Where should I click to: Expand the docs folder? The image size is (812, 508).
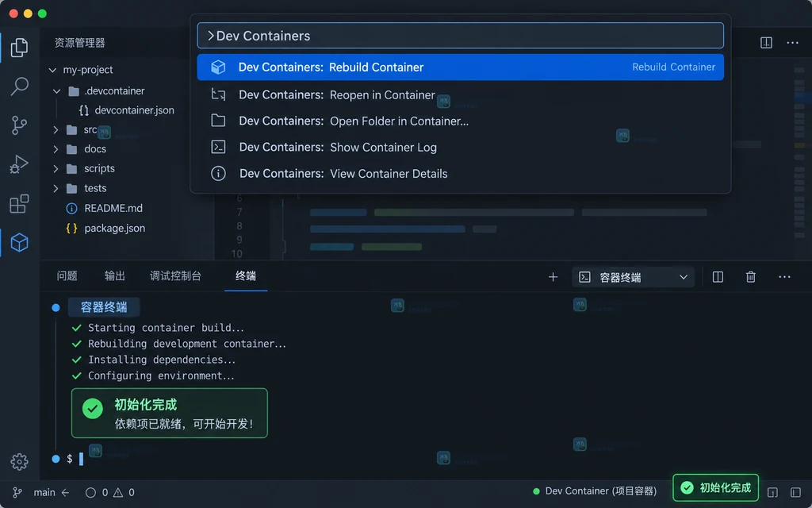click(x=56, y=149)
